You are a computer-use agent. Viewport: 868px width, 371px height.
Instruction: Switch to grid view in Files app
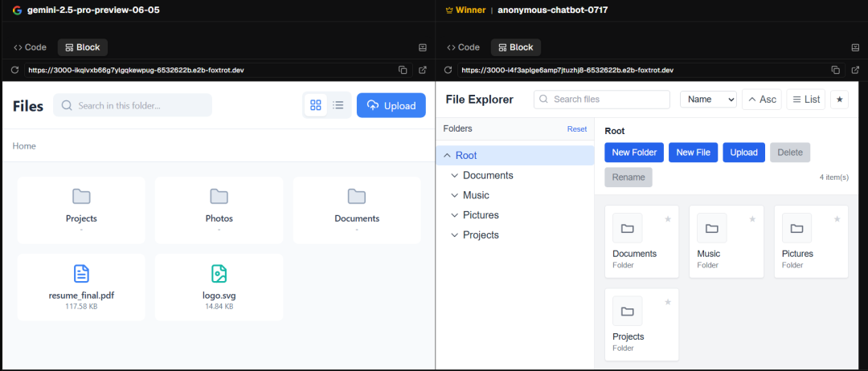tap(316, 105)
